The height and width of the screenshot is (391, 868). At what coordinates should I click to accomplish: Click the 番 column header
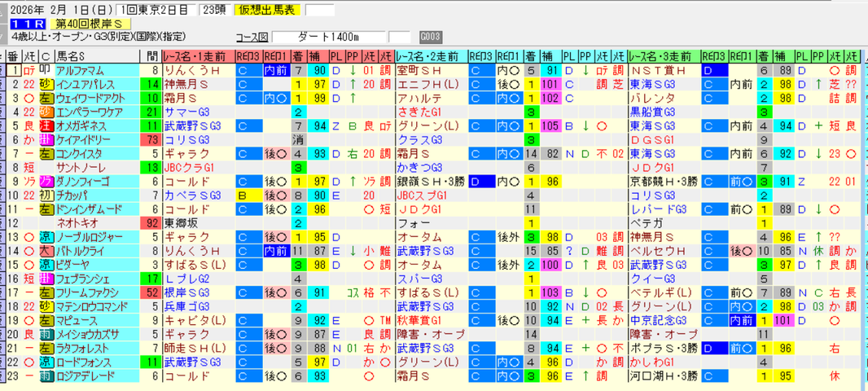[x=13, y=56]
